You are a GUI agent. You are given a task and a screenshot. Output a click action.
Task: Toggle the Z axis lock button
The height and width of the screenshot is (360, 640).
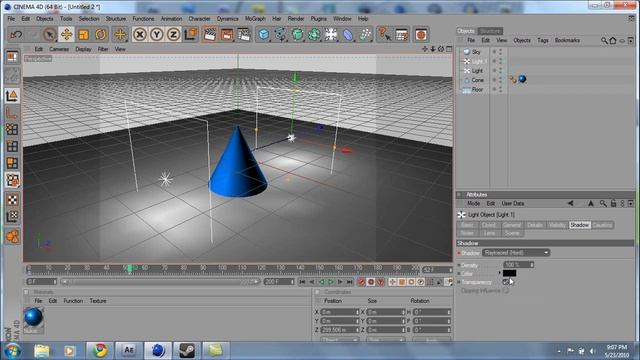tap(173, 35)
